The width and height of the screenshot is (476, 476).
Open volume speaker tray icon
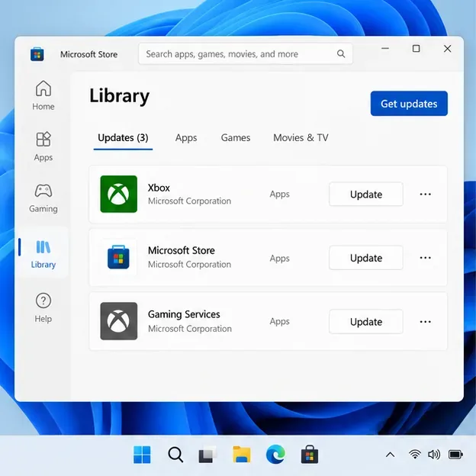pyautogui.click(x=434, y=455)
